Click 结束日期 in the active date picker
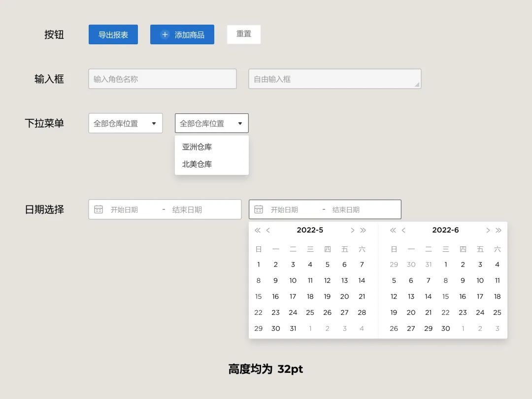Screen dimensions: 532x399 [346, 210]
